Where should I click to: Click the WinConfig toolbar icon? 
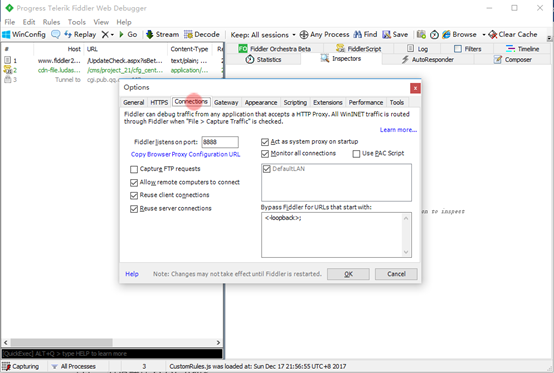click(x=6, y=35)
